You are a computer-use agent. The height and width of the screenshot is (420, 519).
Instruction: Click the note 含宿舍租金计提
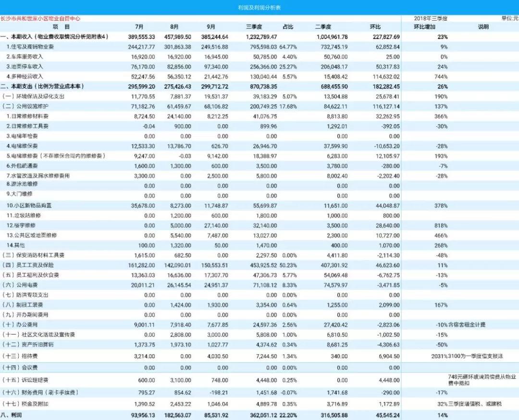coord(467,325)
